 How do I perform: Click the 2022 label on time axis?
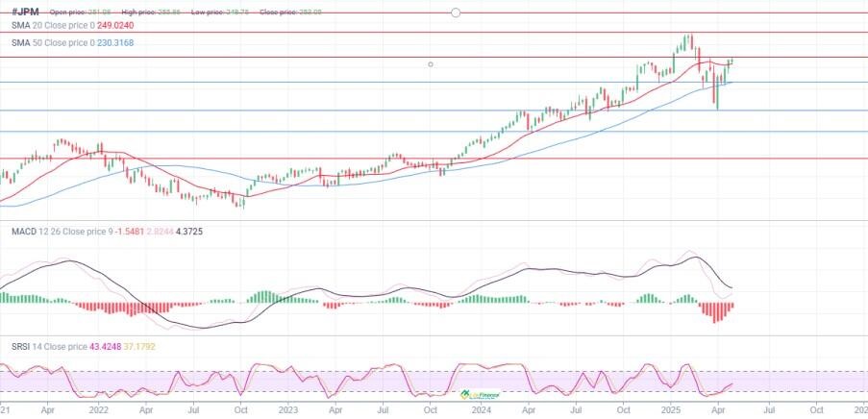pos(99,410)
